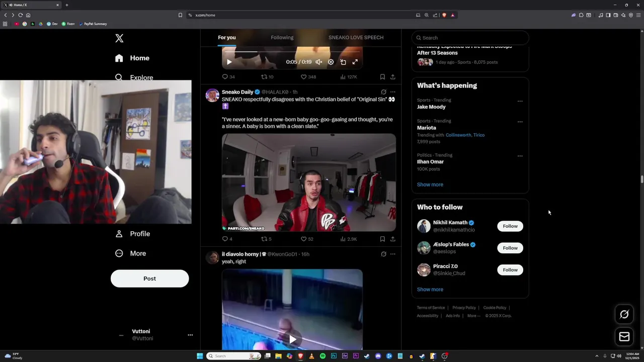Repost the post with 10 reposts
Screen dimensions: 644x362
(267, 77)
